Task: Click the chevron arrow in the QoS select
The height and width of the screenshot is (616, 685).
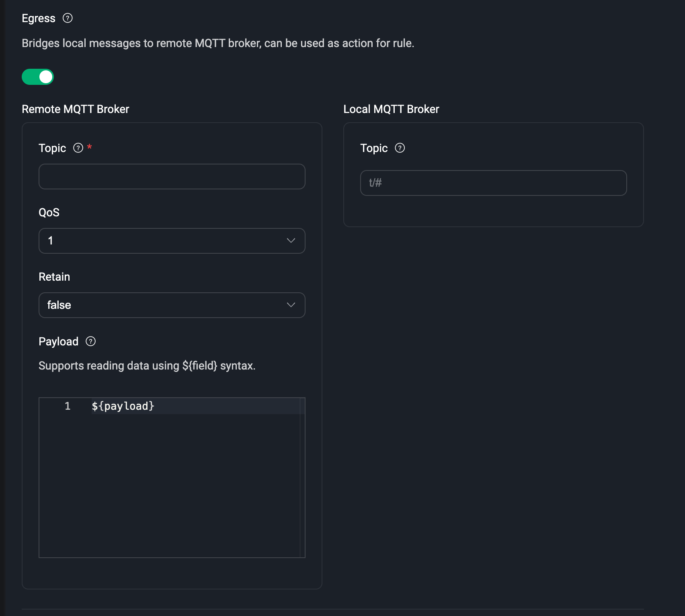Action: pos(291,241)
